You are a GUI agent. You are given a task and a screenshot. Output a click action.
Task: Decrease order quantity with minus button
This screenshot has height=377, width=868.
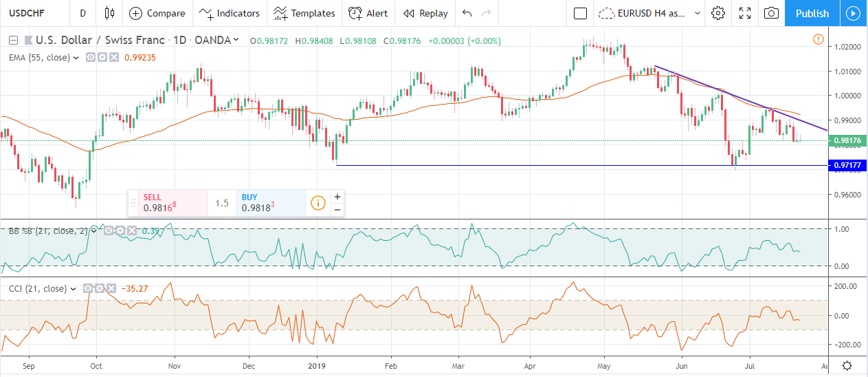coord(337,209)
